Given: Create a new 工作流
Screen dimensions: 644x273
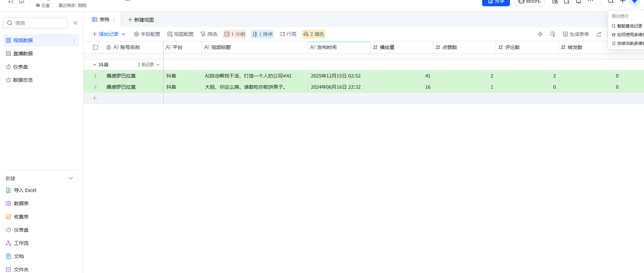Looking at the screenshot, I should (x=17, y=243).
